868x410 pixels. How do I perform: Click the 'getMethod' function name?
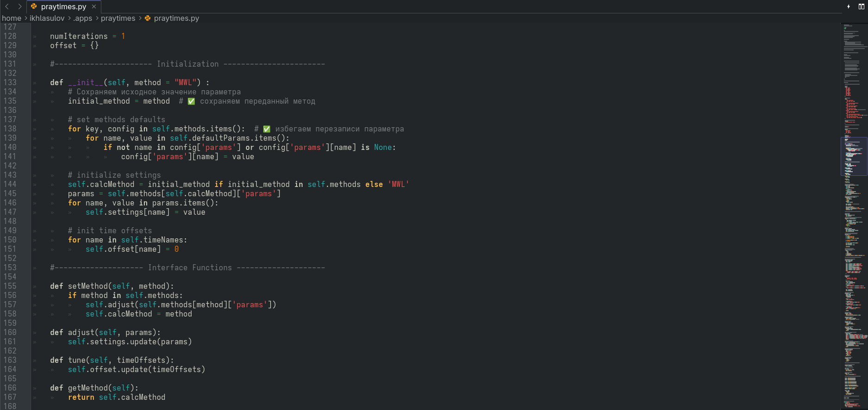(x=88, y=388)
